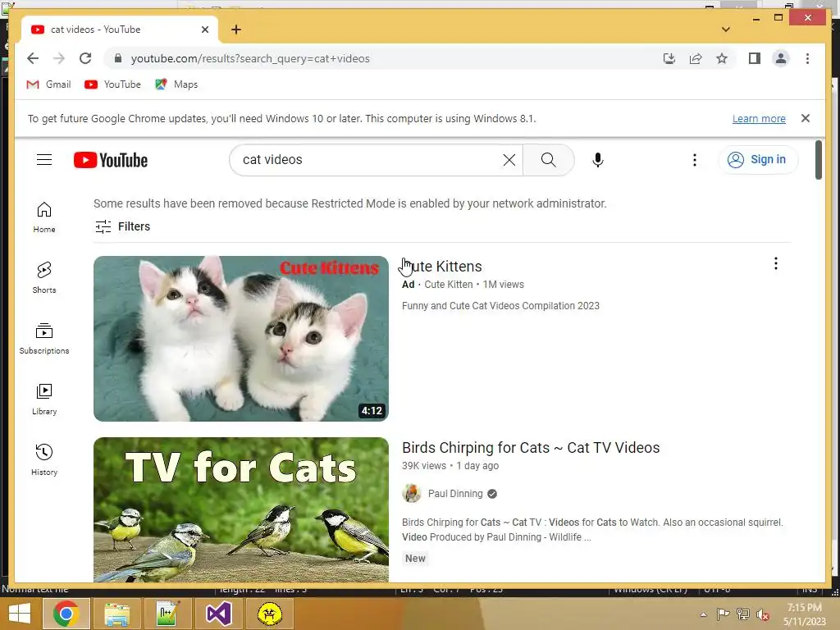Open Subscriptions from the sidebar
Image resolution: width=840 pixels, height=630 pixels.
pyautogui.click(x=44, y=339)
